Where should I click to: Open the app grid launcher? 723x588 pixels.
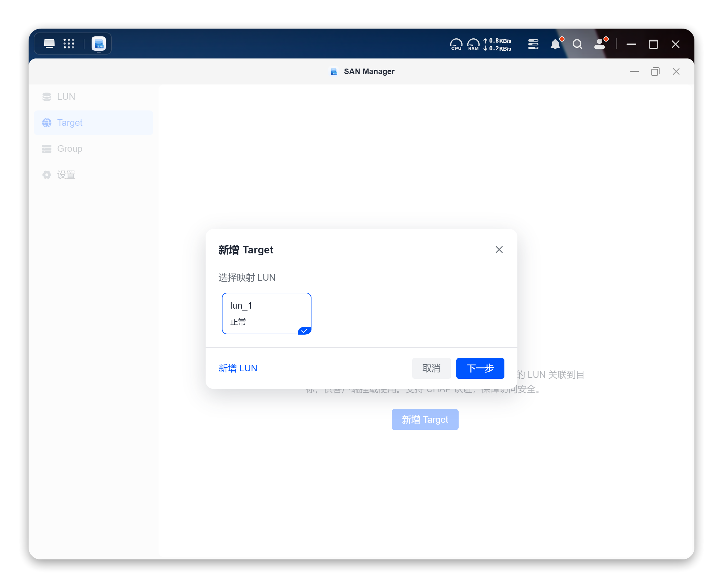click(69, 44)
